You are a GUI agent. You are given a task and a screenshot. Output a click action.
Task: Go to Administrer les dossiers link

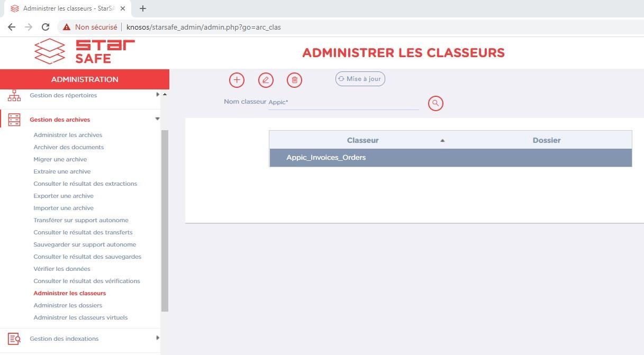click(x=68, y=305)
